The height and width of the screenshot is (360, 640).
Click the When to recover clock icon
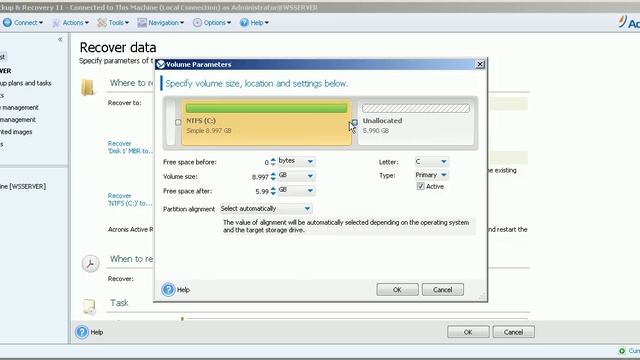point(90,263)
